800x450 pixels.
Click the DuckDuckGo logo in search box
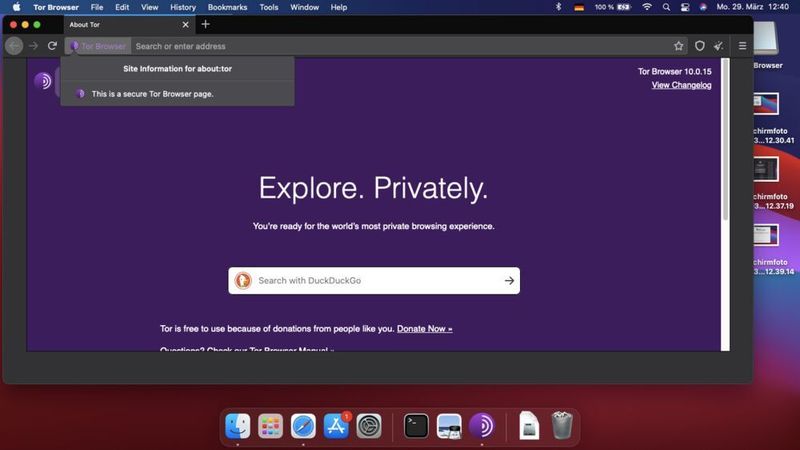tap(243, 280)
